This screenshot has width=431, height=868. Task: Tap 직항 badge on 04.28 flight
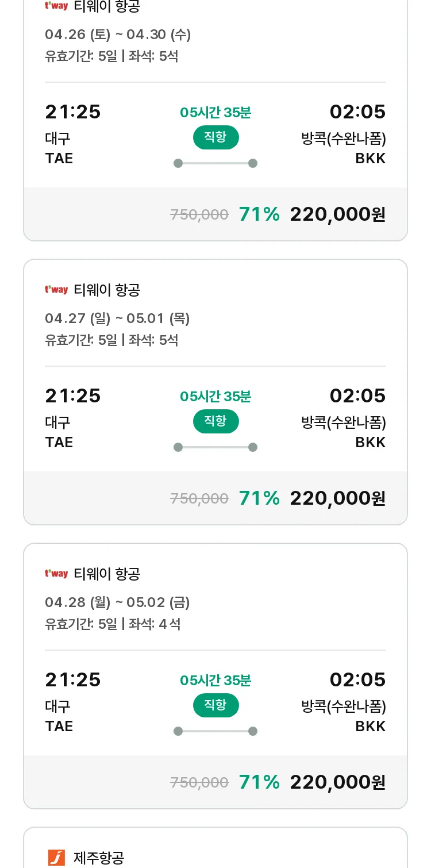pos(215,705)
